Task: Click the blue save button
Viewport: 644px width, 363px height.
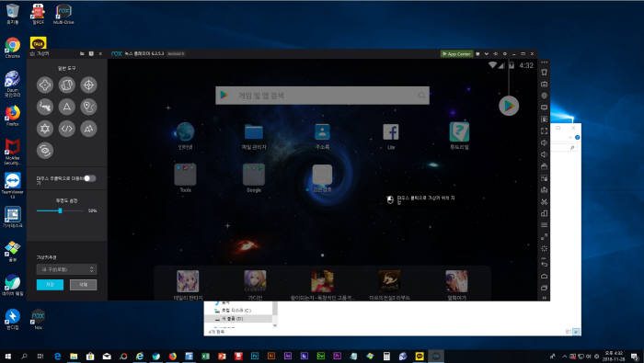Action: click(x=50, y=285)
